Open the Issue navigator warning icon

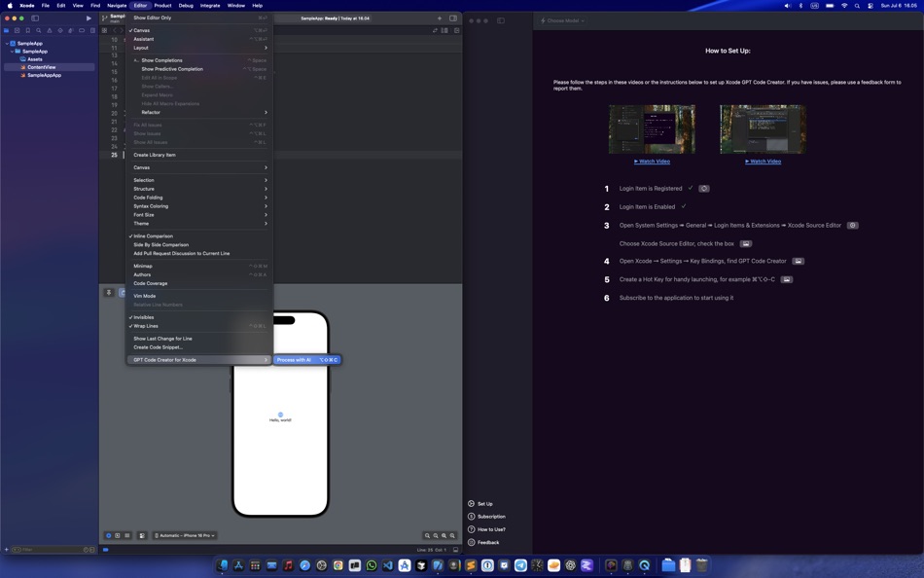point(50,31)
